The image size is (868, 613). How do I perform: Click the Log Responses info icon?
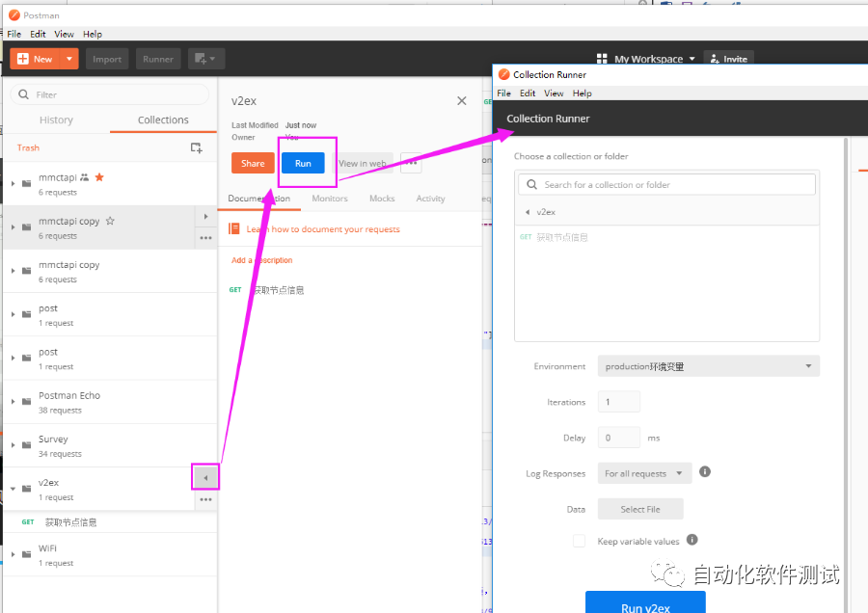pos(705,471)
